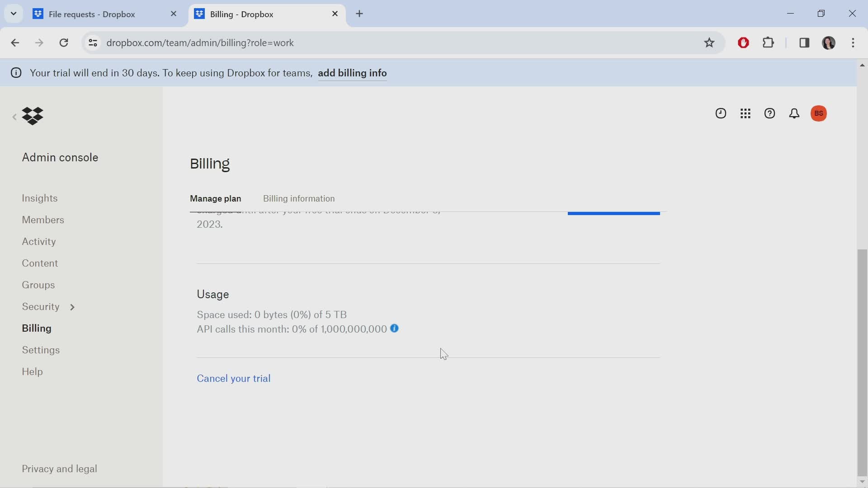Switch to Billing information tab
This screenshot has width=868, height=488.
(x=299, y=198)
